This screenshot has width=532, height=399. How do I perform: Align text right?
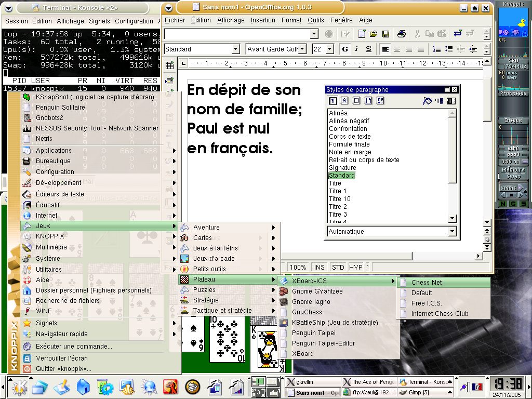coord(409,49)
